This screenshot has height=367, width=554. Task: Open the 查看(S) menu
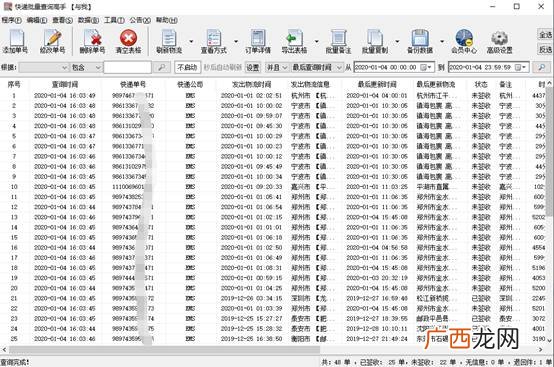tap(63, 20)
